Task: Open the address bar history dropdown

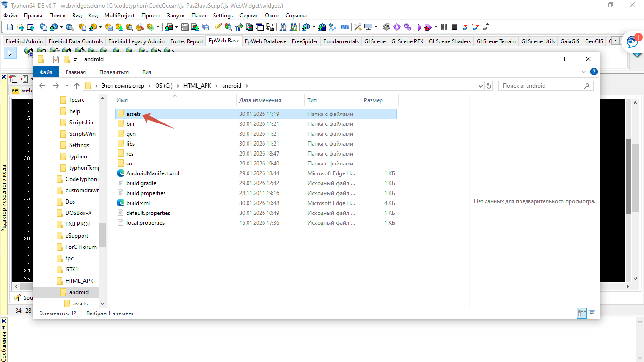Action: [481, 86]
